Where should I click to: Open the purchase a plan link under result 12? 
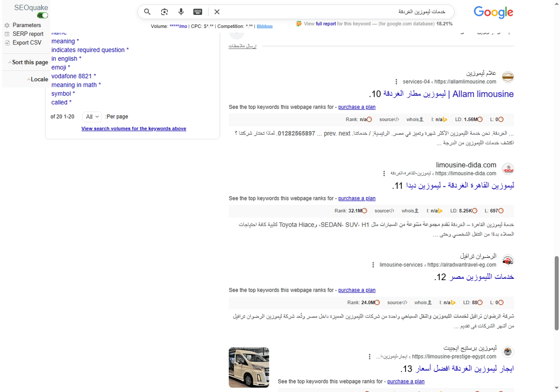[x=357, y=290]
